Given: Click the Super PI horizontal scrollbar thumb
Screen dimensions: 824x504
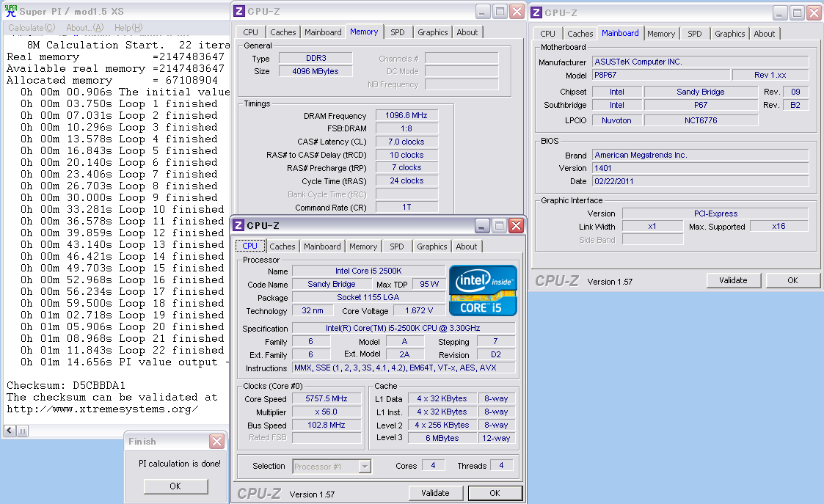Looking at the screenshot, I should (x=23, y=431).
